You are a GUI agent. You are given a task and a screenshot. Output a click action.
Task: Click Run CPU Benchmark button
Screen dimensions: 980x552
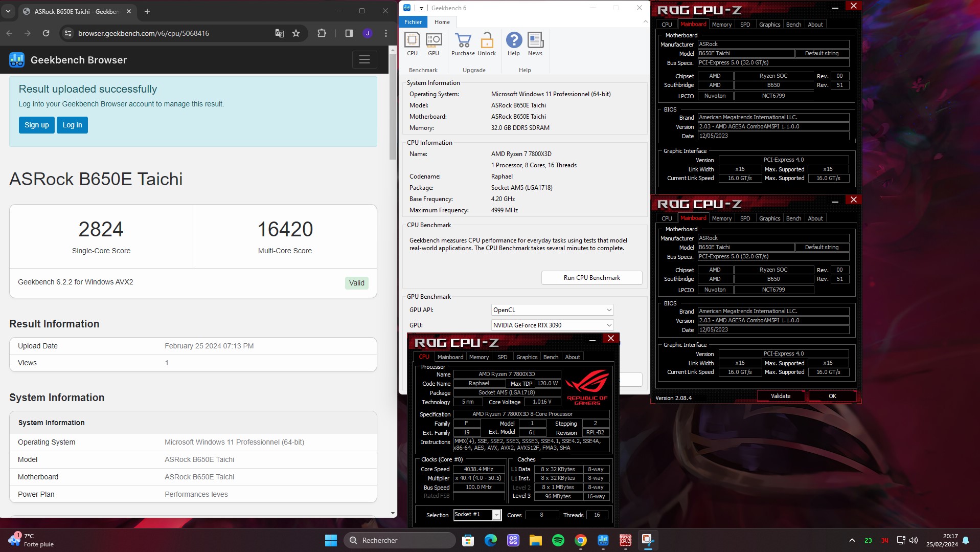pos(591,278)
